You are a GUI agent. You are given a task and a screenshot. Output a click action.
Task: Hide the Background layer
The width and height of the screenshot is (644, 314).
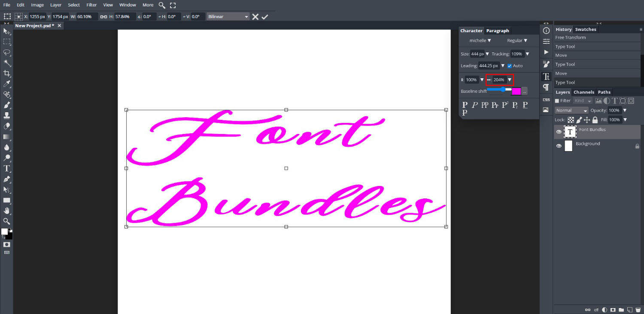(x=559, y=146)
